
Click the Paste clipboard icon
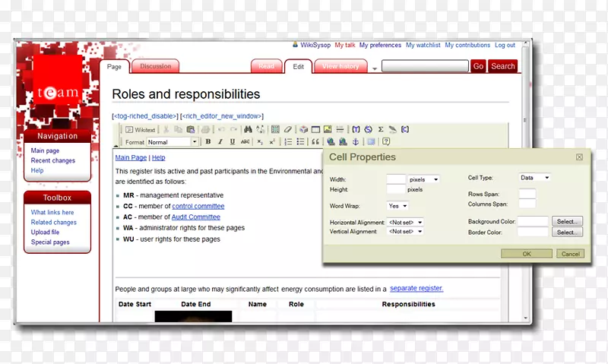point(191,129)
